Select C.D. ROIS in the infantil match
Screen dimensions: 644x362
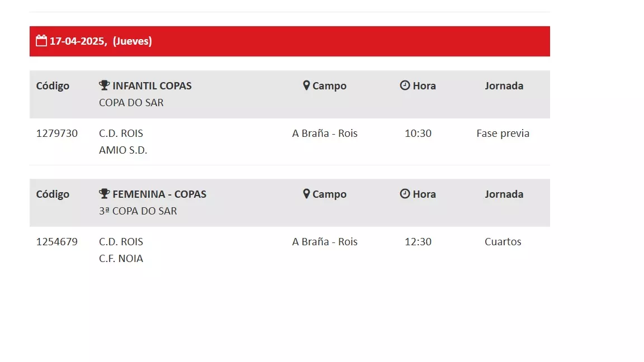click(121, 134)
